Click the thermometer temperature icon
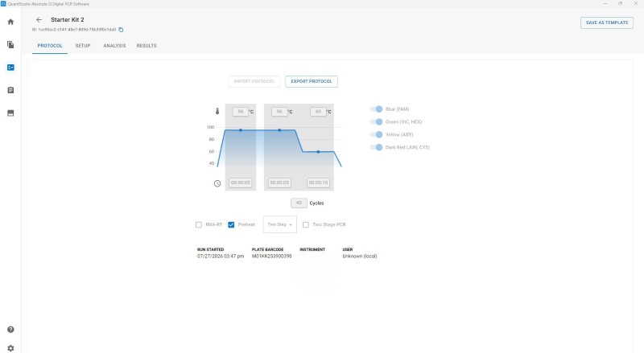 [x=217, y=111]
